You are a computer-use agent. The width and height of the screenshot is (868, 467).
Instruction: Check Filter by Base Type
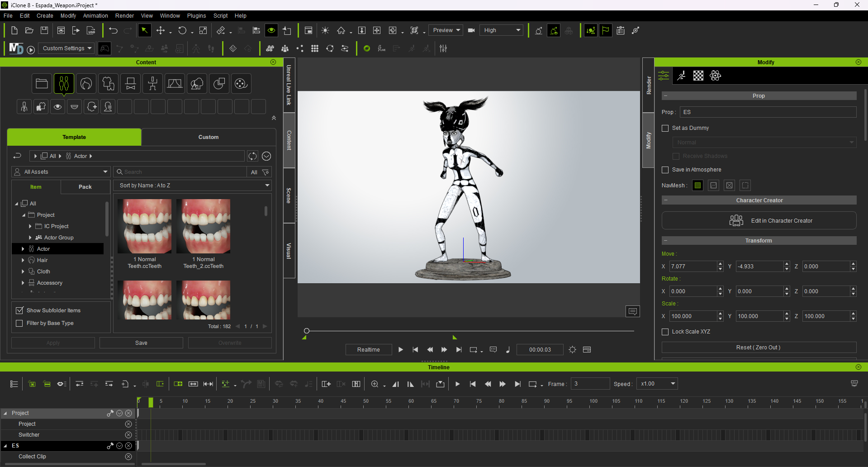19,323
